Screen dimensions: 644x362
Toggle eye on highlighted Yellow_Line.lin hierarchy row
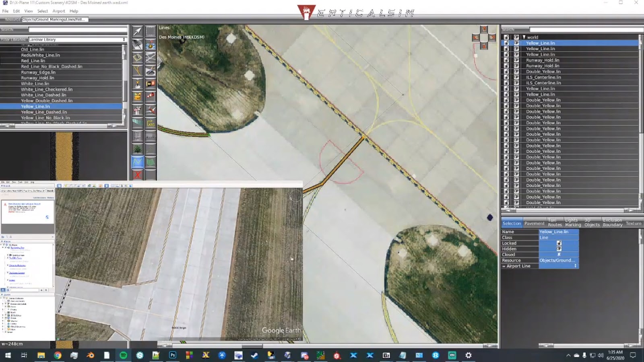coord(516,43)
